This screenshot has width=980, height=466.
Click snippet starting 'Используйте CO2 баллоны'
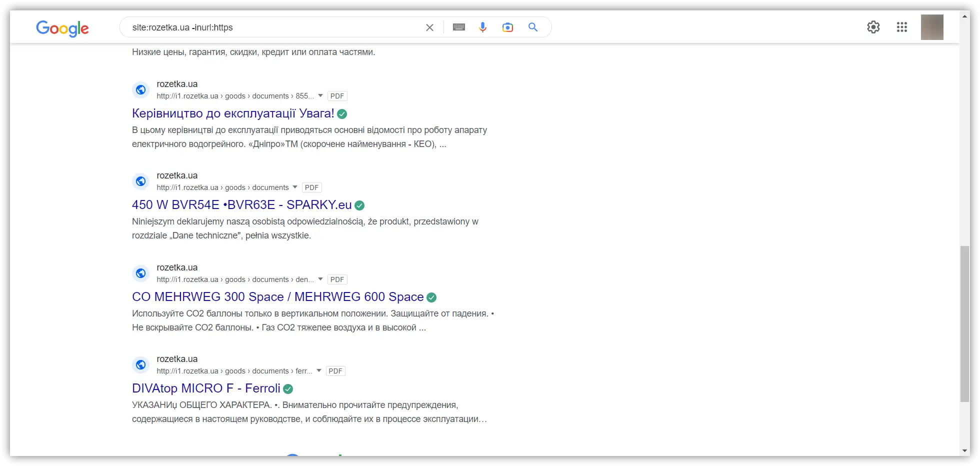click(x=313, y=320)
